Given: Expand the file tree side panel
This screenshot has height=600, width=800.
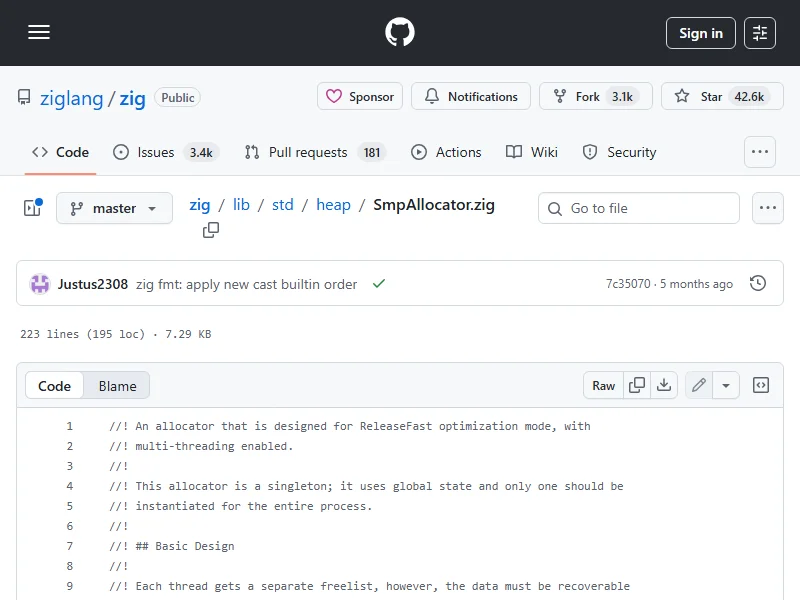Looking at the screenshot, I should click(x=32, y=208).
